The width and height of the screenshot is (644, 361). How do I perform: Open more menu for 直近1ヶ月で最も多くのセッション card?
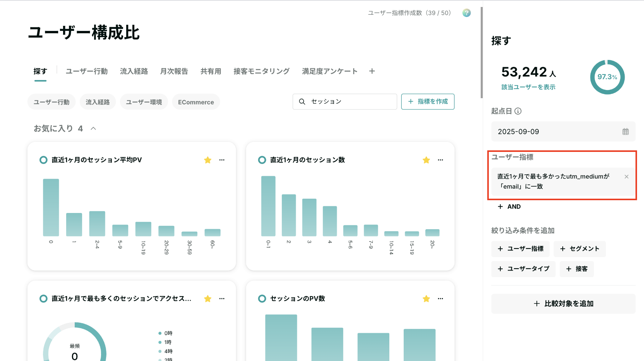(222, 299)
